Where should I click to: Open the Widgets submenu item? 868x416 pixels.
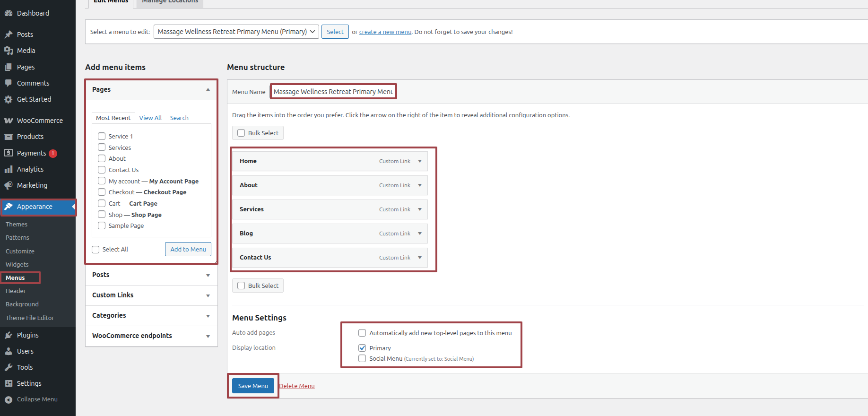coord(17,265)
